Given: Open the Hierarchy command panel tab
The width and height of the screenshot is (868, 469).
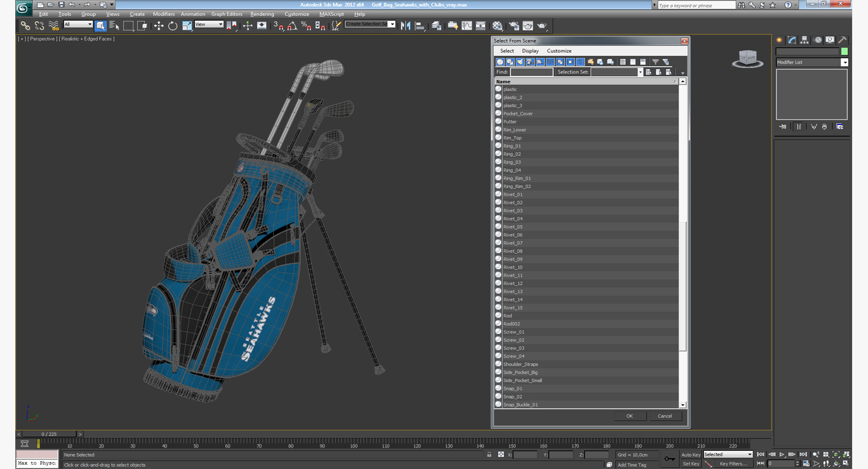Looking at the screenshot, I should [805, 40].
